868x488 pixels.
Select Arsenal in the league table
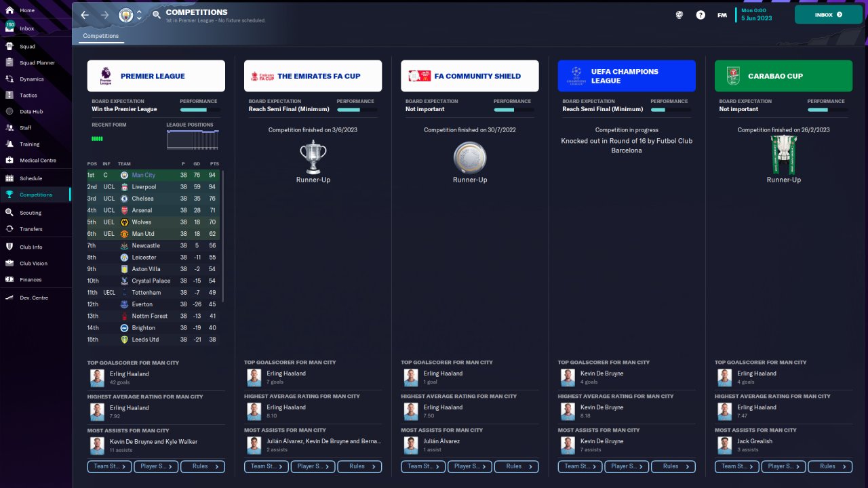tap(142, 211)
